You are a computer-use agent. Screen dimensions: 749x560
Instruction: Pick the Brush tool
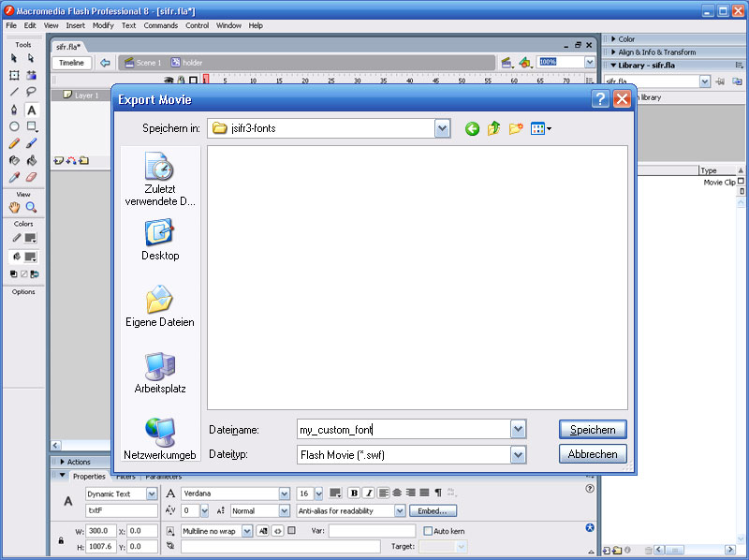31,143
